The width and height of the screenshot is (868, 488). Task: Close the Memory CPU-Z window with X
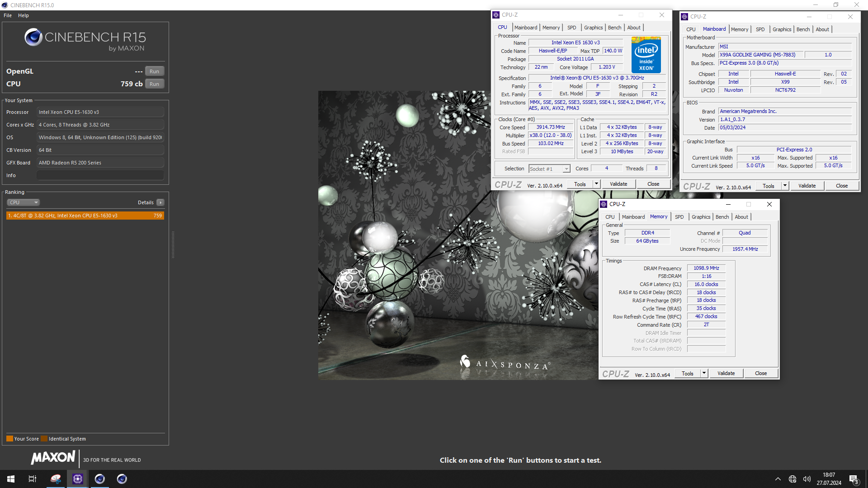[769, 204]
